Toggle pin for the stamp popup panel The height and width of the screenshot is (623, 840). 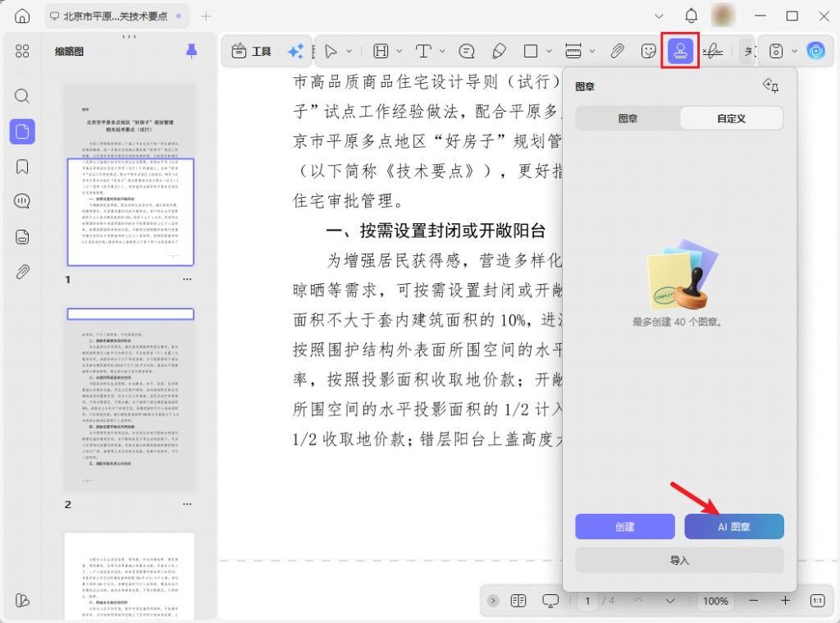[x=769, y=85]
